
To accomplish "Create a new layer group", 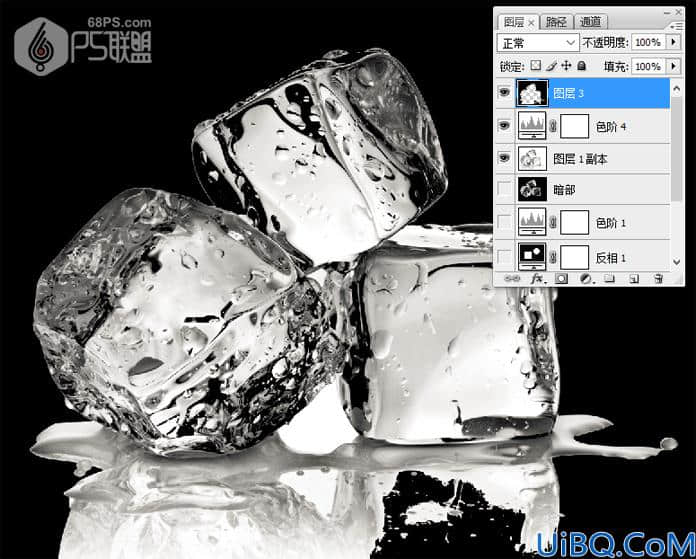I will tap(609, 278).
